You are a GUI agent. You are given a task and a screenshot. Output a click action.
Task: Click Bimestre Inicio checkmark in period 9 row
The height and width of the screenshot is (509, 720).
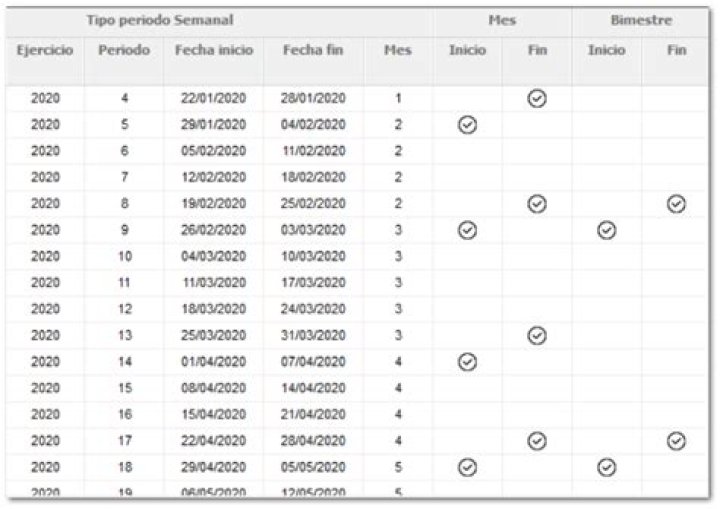pyautogui.click(x=606, y=230)
